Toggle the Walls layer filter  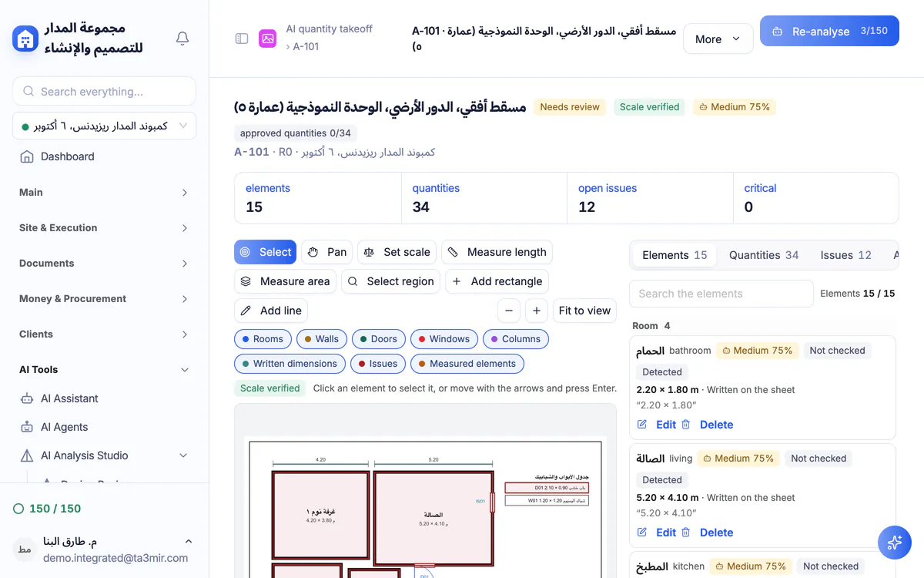coord(321,339)
